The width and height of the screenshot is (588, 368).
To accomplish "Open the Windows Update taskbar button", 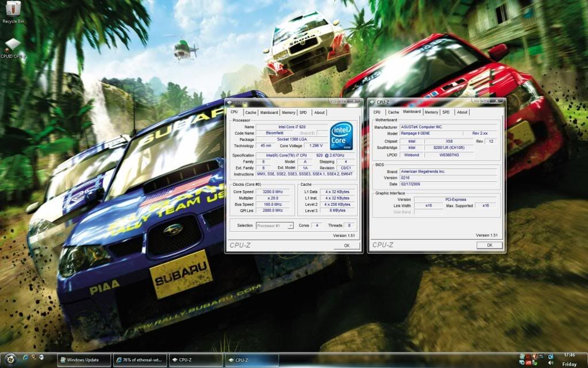I will pos(84,360).
